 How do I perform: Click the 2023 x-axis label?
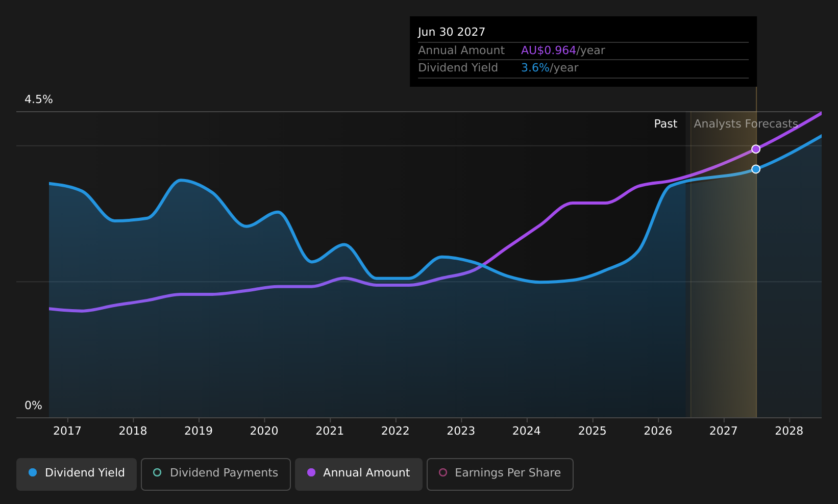coord(461,431)
